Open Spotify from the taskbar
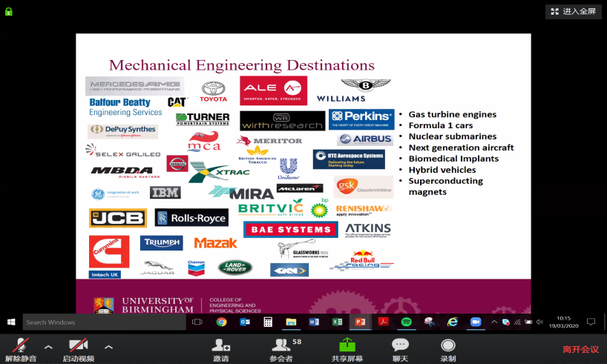 407,322
